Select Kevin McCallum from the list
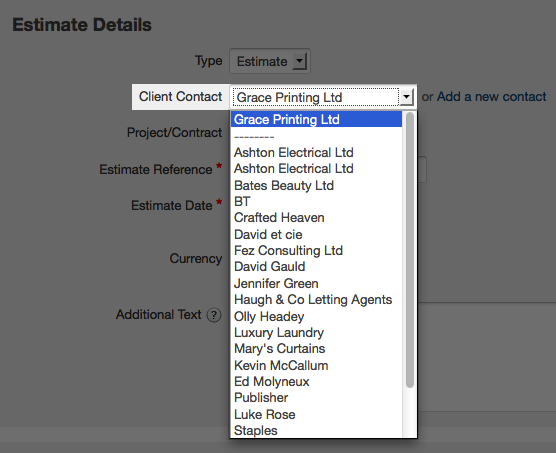The image size is (556, 453). [x=316, y=365]
